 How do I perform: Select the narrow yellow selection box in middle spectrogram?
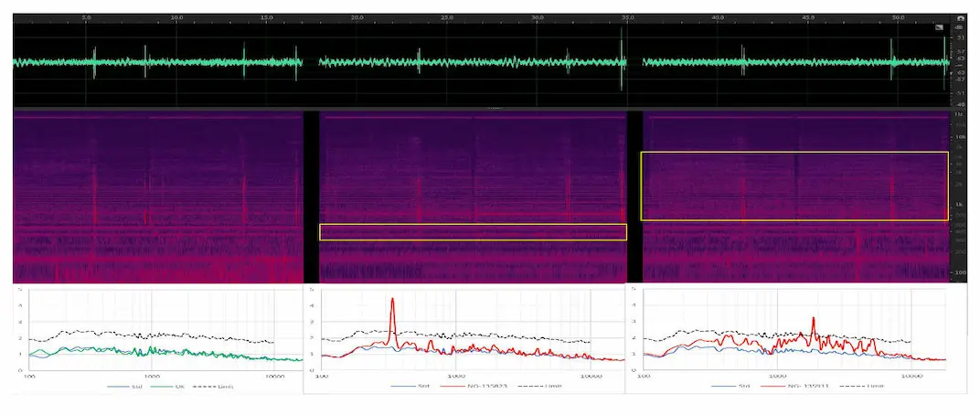[473, 232]
